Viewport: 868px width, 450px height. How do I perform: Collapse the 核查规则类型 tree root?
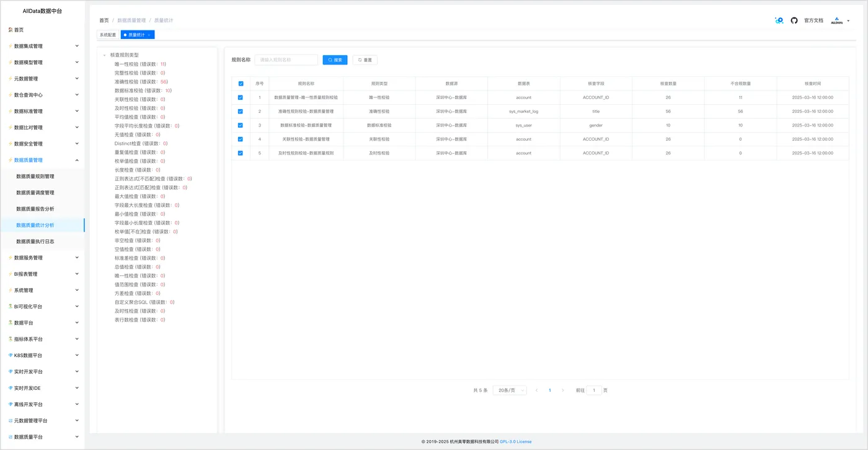[x=104, y=55]
